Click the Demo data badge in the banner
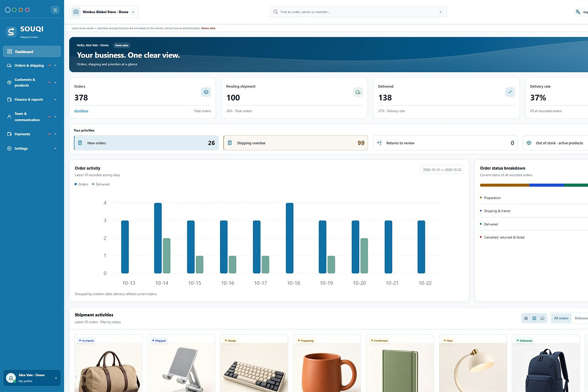This screenshot has width=588, height=392. coord(122,45)
